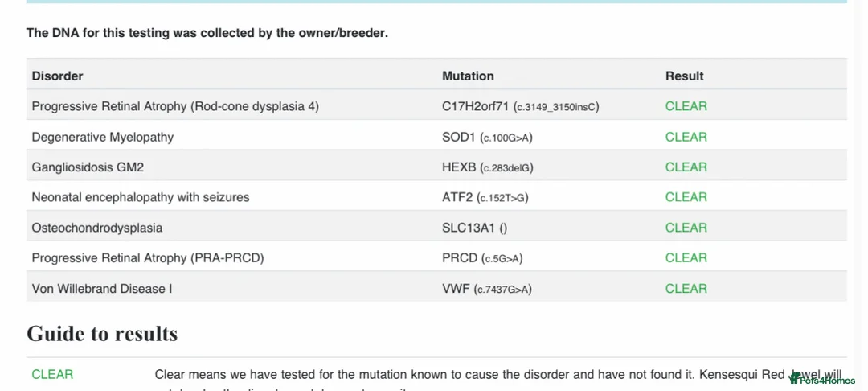
Task: Click the Result column header
Action: (x=684, y=76)
